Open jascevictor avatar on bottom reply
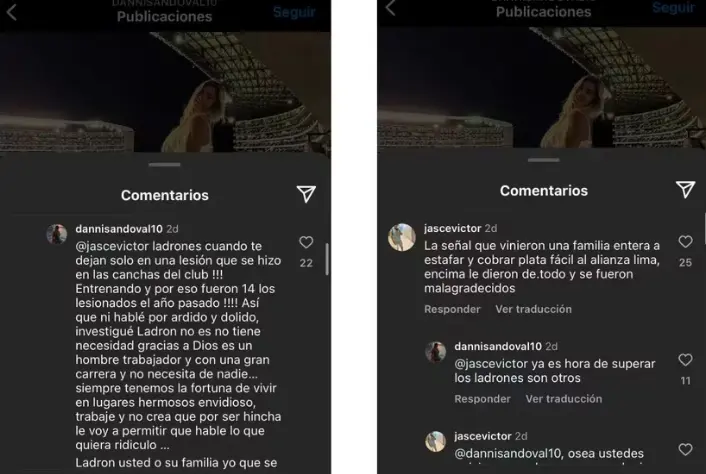Image resolution: width=706 pixels, height=474 pixels. pyautogui.click(x=436, y=442)
